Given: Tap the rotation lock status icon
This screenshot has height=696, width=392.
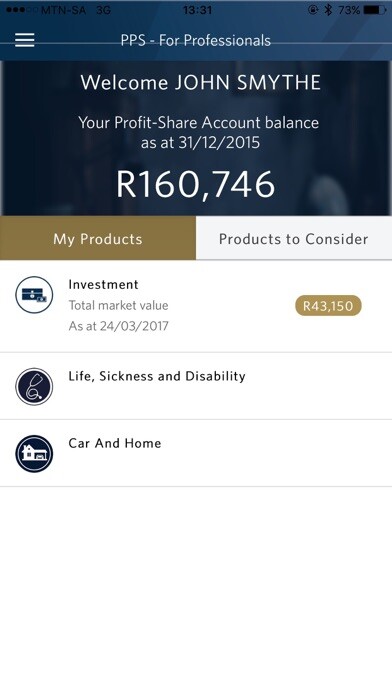Looking at the screenshot, I should point(313,10).
